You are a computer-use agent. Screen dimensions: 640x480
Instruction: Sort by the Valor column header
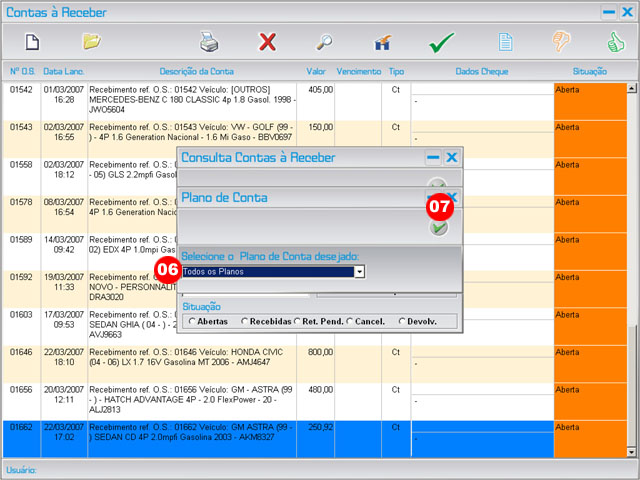[316, 72]
